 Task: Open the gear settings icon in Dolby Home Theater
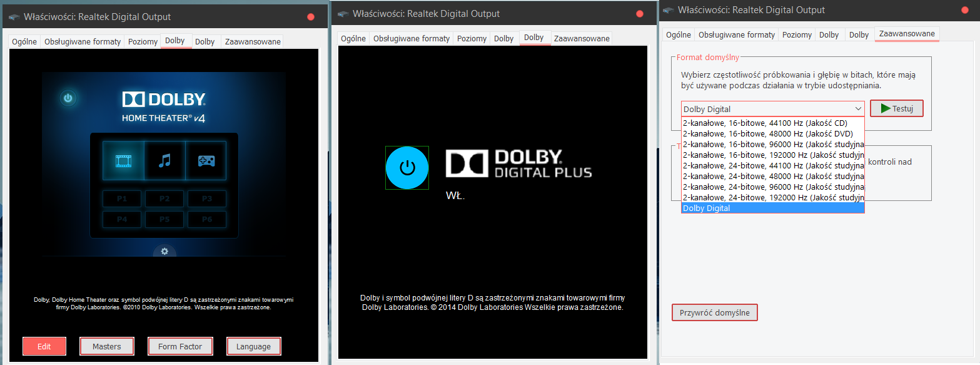[164, 251]
